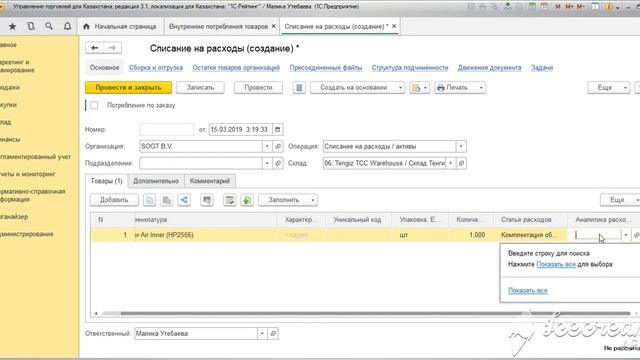Expand the Аналитика расходов cell dropdown
The height and width of the screenshot is (360, 640).
pyautogui.click(x=626, y=235)
